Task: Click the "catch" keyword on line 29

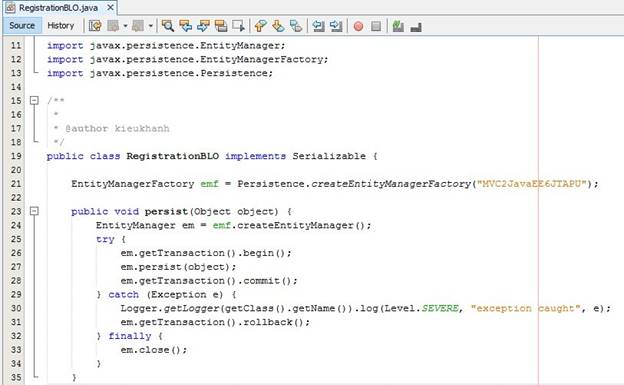Action: tap(124, 295)
